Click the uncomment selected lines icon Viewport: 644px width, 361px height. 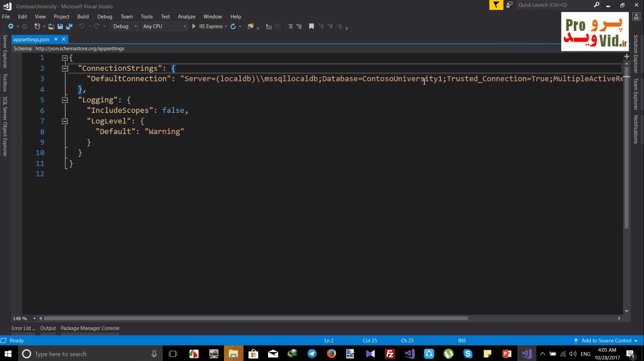(x=299, y=26)
